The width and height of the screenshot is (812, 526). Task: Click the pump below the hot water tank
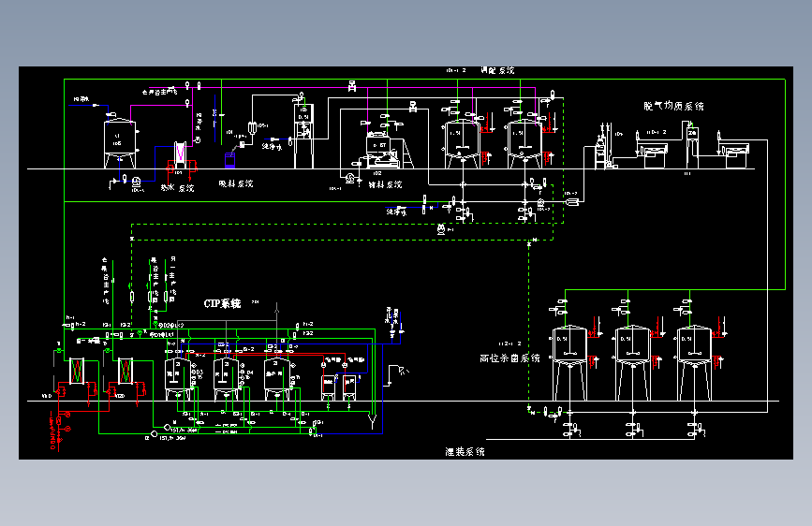(x=137, y=182)
